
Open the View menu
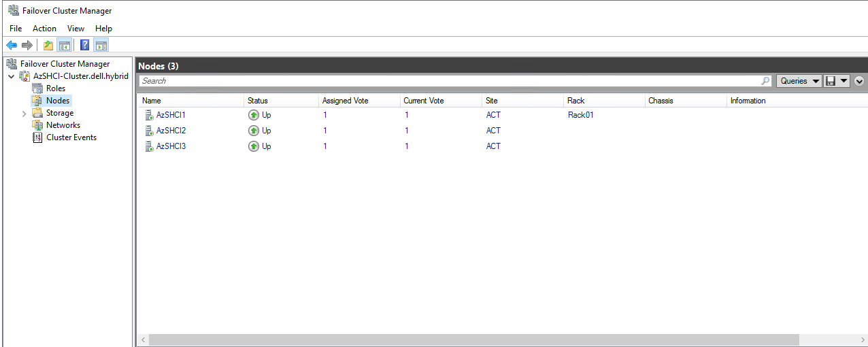coord(76,29)
